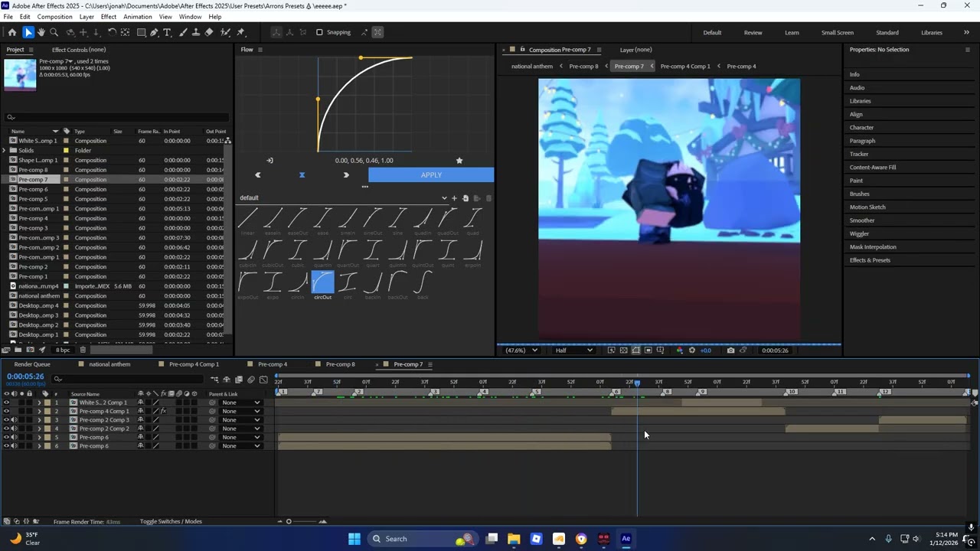Expand the Pre-comp 4 Comp 1 layer properties
Viewport: 980px width, 551px height.
pos(39,411)
